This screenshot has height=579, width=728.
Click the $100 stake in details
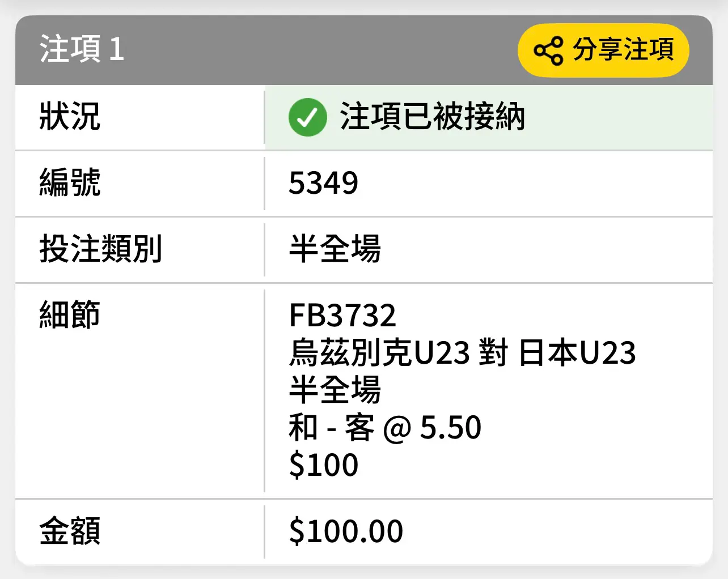(323, 465)
